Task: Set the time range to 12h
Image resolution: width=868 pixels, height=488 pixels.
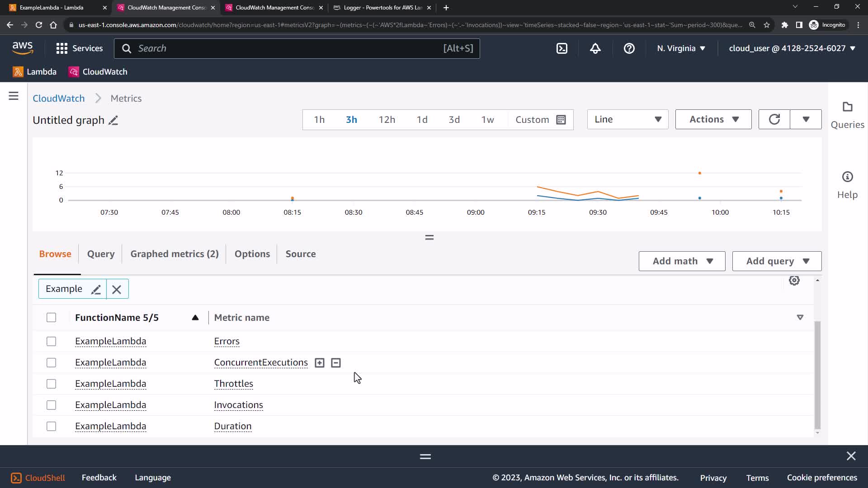Action: (x=387, y=119)
